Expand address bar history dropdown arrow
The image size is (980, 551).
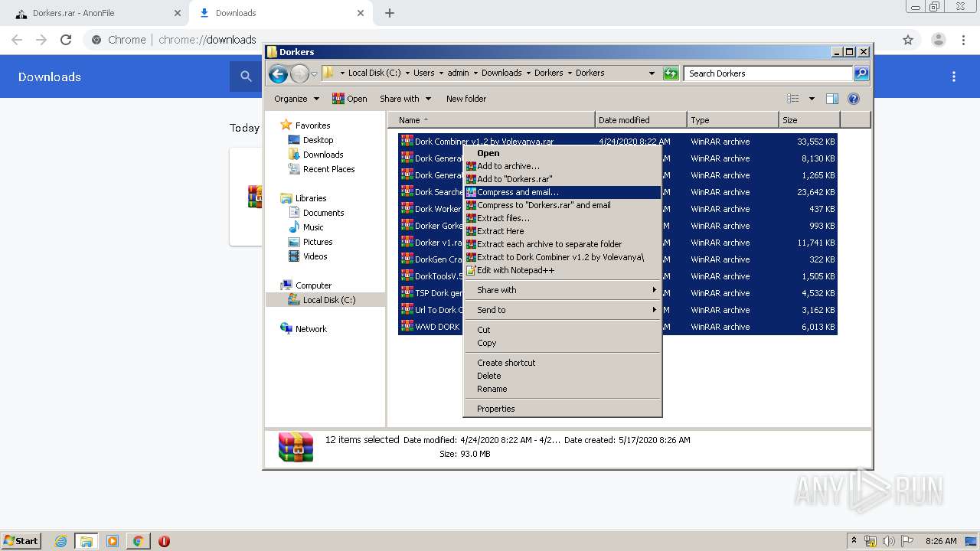pyautogui.click(x=652, y=73)
